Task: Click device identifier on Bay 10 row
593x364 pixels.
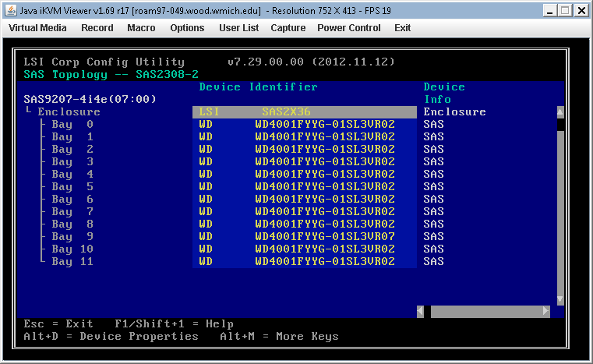Action: (325, 249)
